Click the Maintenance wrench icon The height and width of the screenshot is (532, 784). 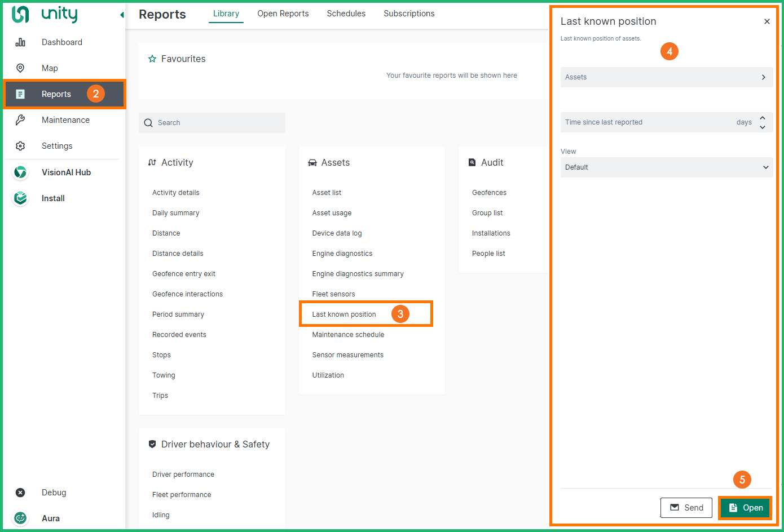click(20, 120)
